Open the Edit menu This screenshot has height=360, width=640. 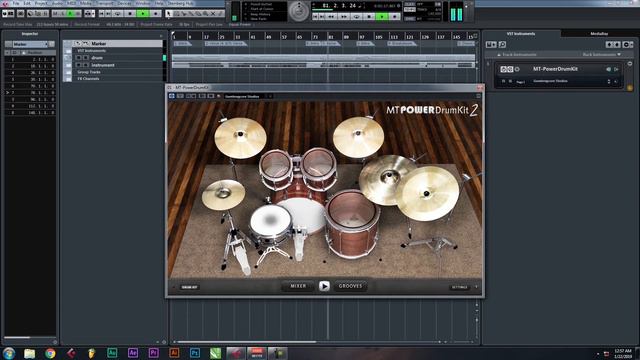pyautogui.click(x=27, y=3)
